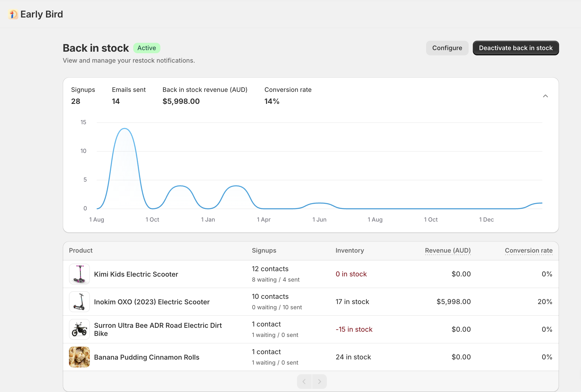
Task: Click the Kimi Kids Electric Scooter thumbnail
Action: (x=79, y=274)
